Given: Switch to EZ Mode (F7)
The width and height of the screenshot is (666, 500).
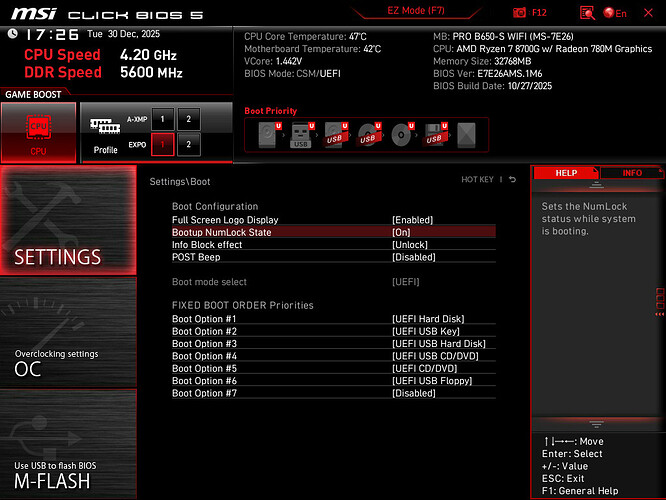Looking at the screenshot, I should [x=416, y=11].
